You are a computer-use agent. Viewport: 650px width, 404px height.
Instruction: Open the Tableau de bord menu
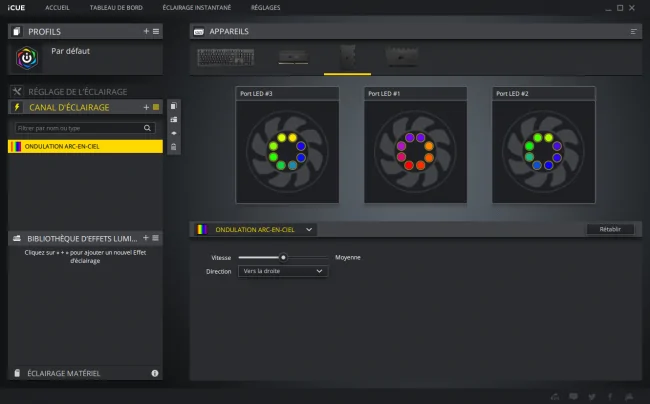(x=116, y=7)
